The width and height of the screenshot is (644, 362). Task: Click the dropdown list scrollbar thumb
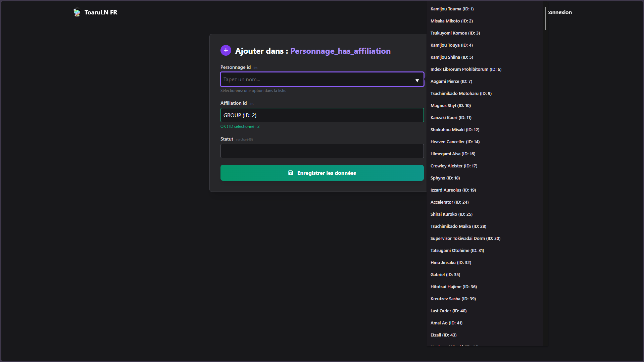tap(545, 19)
